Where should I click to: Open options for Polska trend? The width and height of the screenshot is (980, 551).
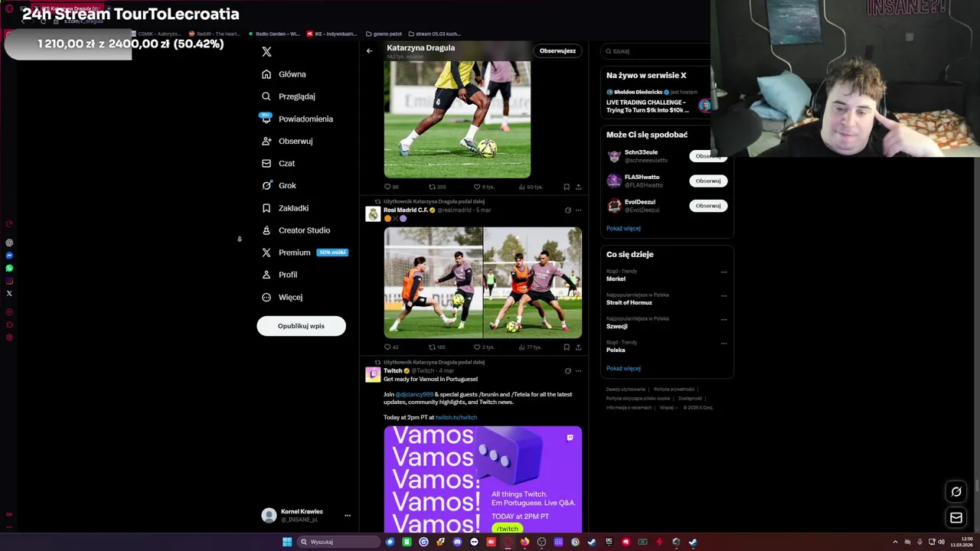(724, 343)
